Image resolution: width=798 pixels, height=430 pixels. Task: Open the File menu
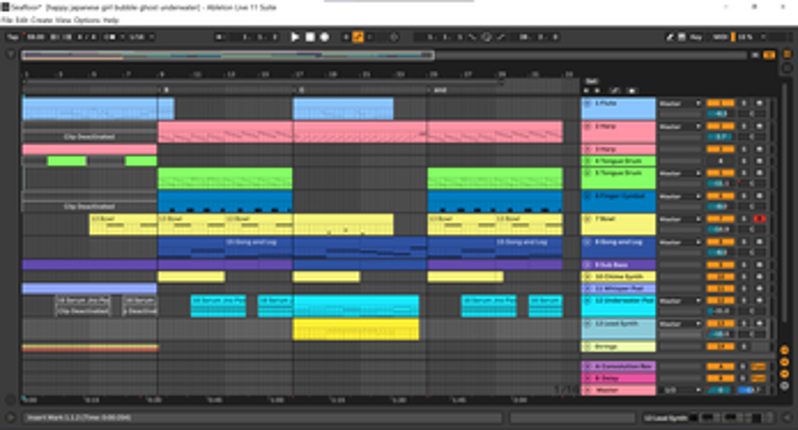point(8,20)
